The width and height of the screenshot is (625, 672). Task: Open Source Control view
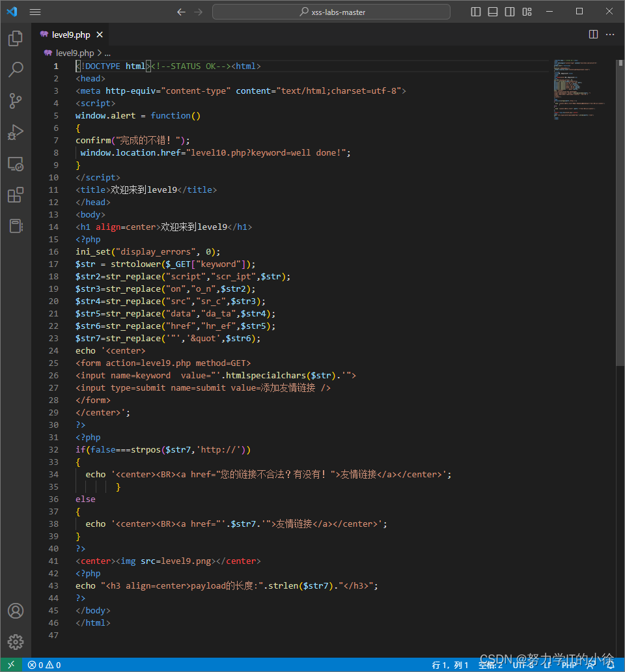(x=16, y=101)
